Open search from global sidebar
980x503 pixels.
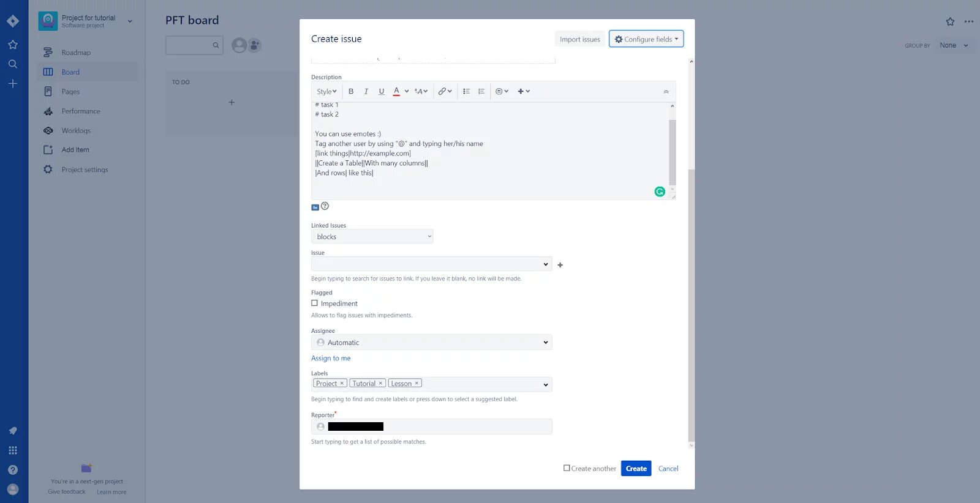pyautogui.click(x=13, y=64)
